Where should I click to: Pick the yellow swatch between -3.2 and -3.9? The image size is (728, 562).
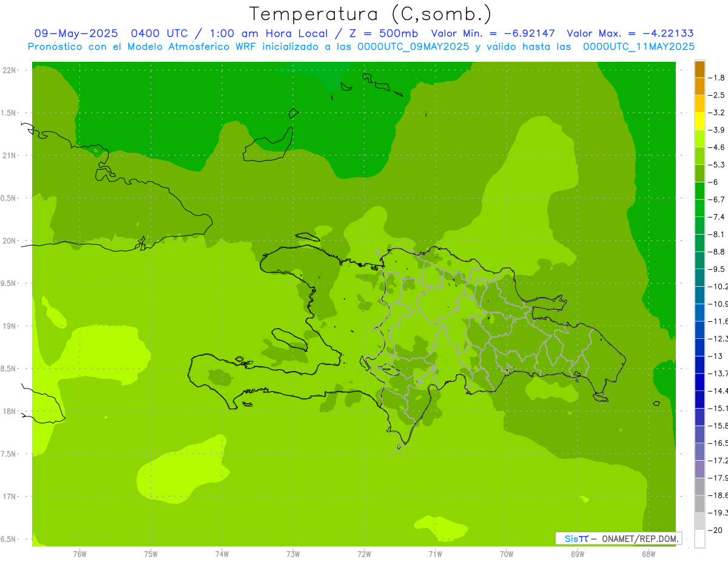pyautogui.click(x=699, y=121)
